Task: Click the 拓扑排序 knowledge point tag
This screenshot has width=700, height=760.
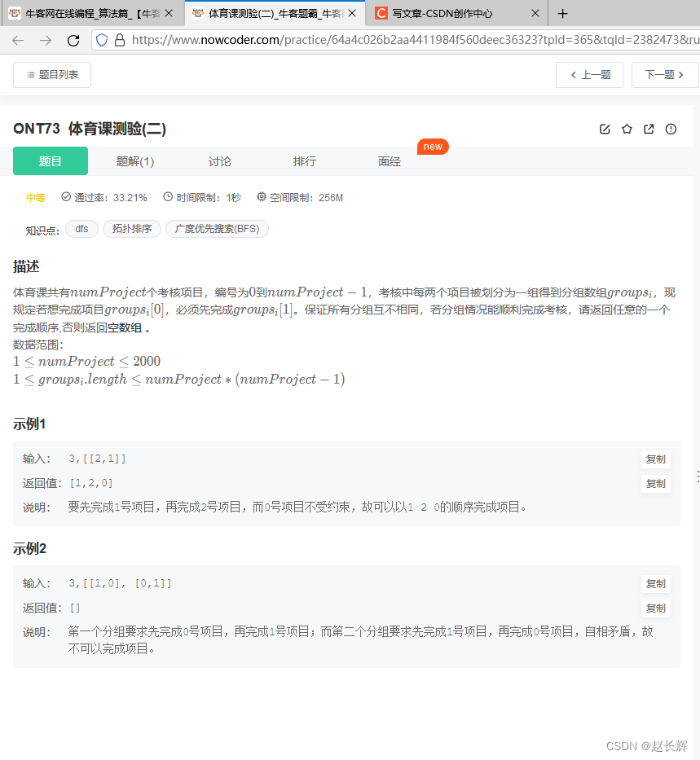Action: point(131,229)
